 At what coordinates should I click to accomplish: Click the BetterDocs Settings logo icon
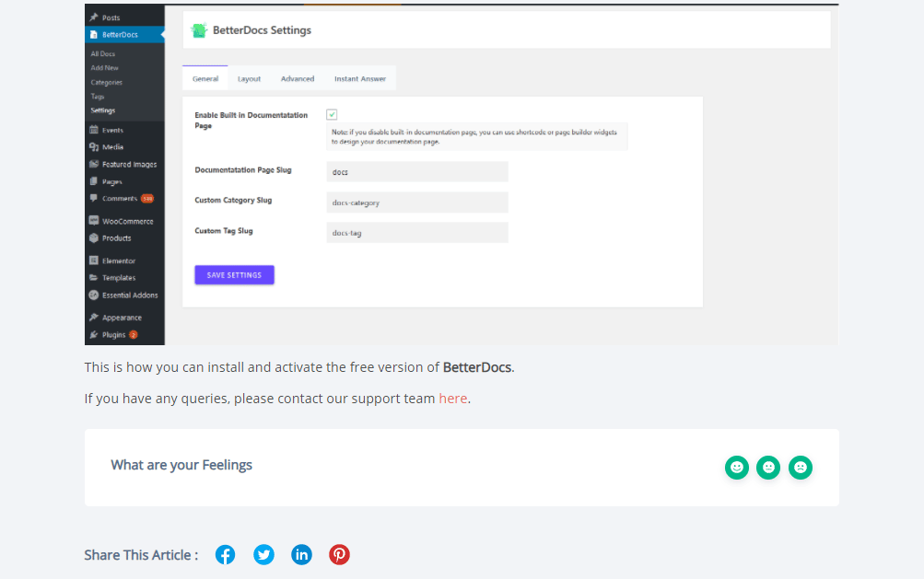(x=199, y=30)
